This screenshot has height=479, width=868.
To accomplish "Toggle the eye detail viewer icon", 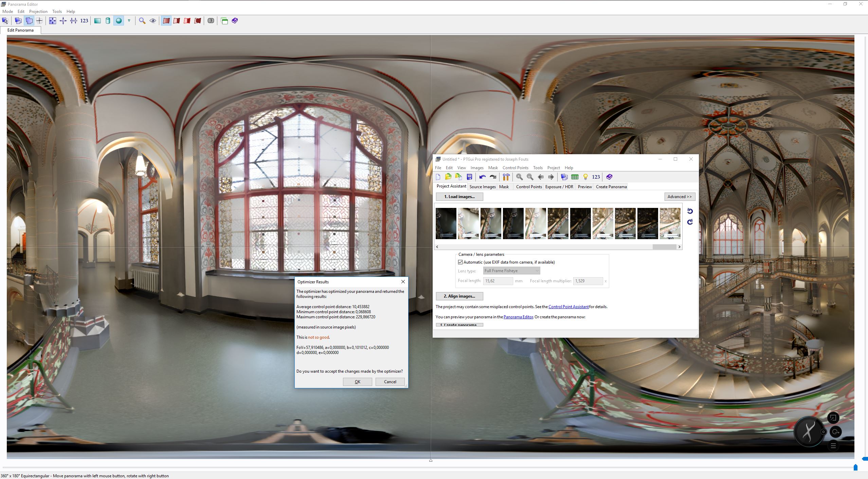I will pos(153,21).
